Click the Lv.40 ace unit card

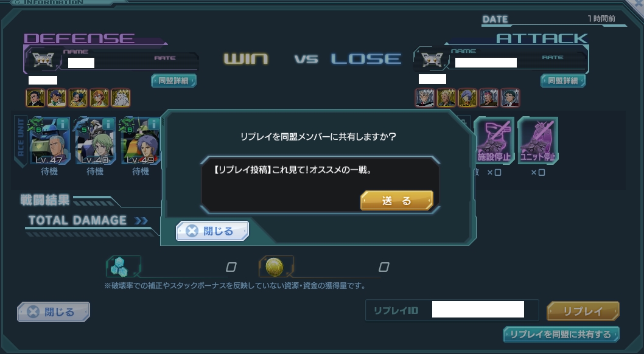tap(96, 141)
